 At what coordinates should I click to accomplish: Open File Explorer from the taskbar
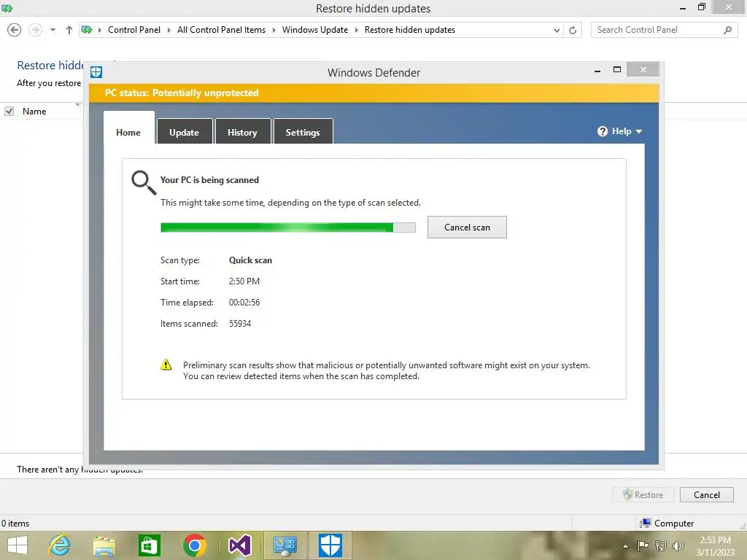click(x=104, y=545)
